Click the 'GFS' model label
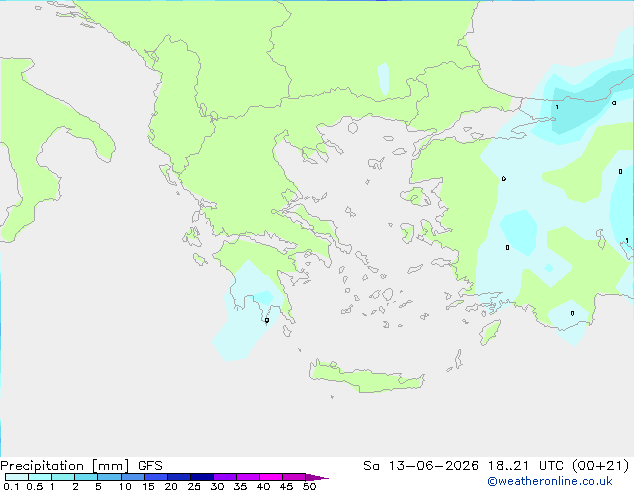The image size is (634, 490). [x=150, y=466]
